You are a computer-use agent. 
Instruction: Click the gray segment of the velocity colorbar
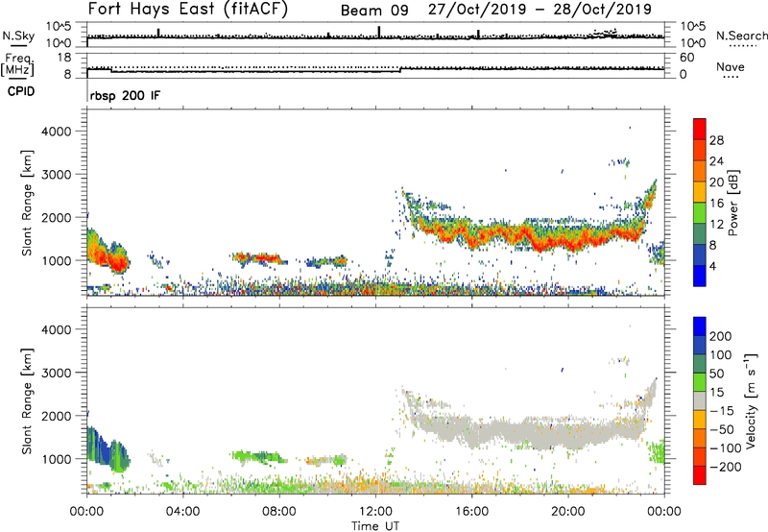(700, 400)
